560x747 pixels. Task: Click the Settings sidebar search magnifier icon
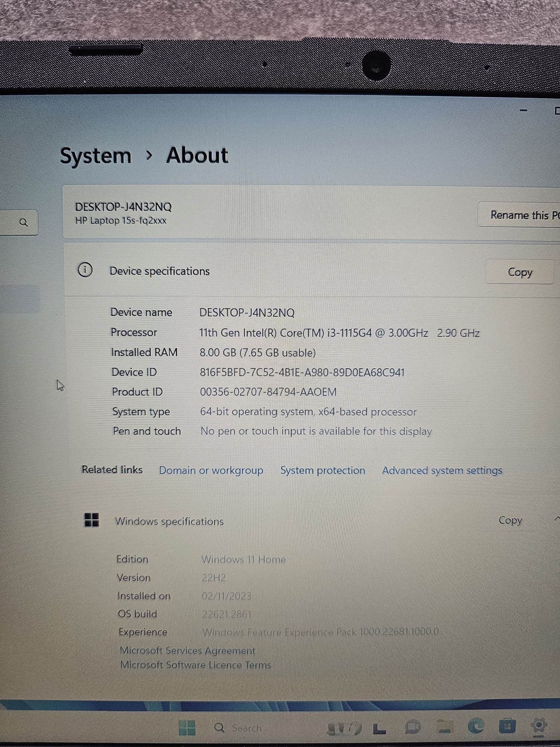pos(24,223)
